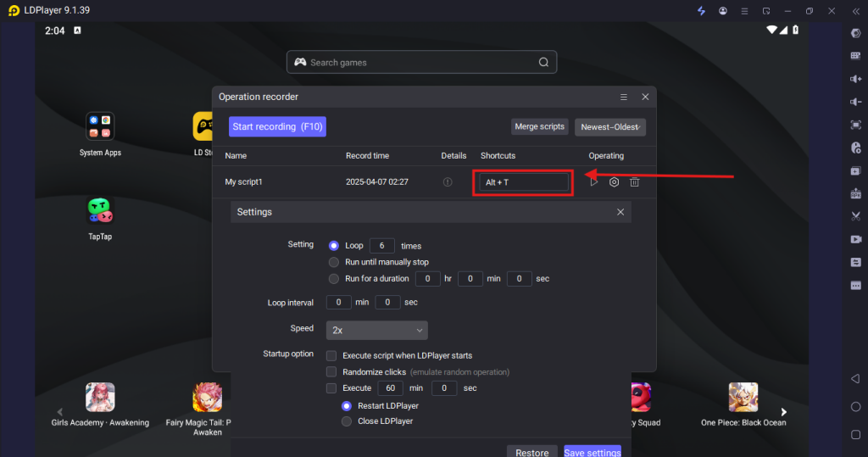Click the Merge scripts button
The height and width of the screenshot is (457, 868).
539,127
